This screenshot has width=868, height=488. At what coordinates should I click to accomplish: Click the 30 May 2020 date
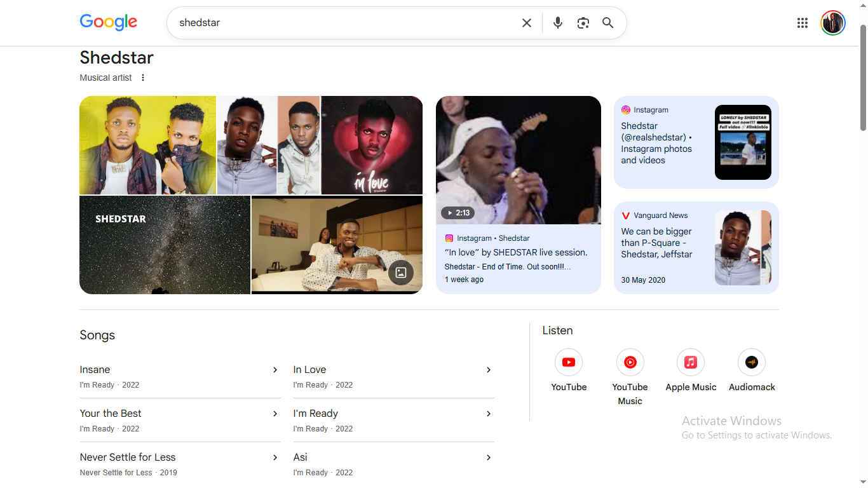(643, 280)
